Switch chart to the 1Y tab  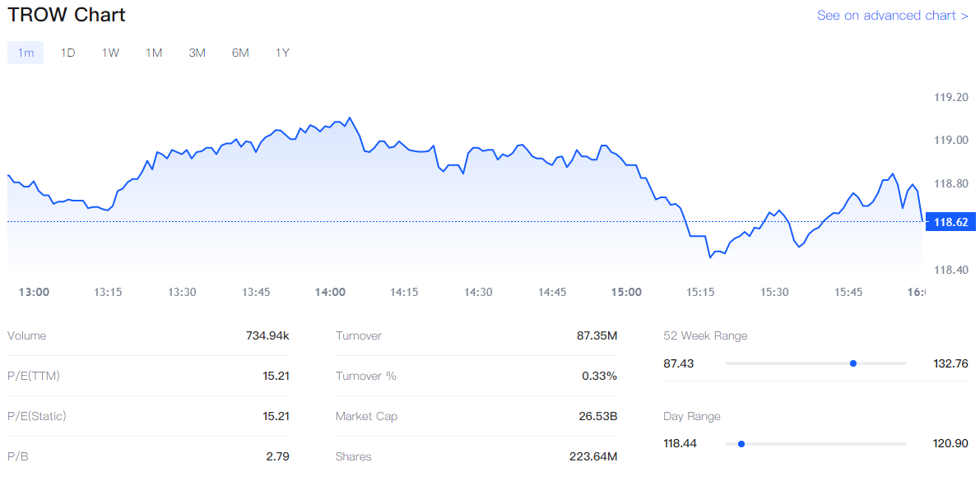[282, 53]
